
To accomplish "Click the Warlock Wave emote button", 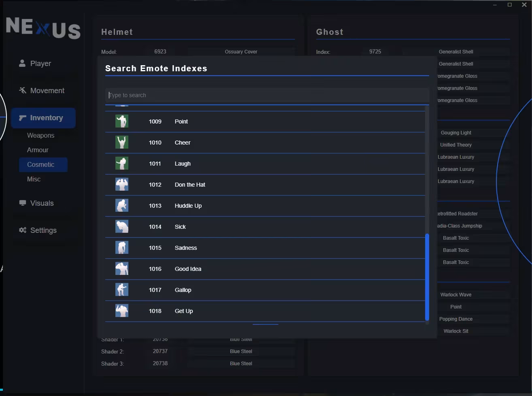I will tap(456, 295).
